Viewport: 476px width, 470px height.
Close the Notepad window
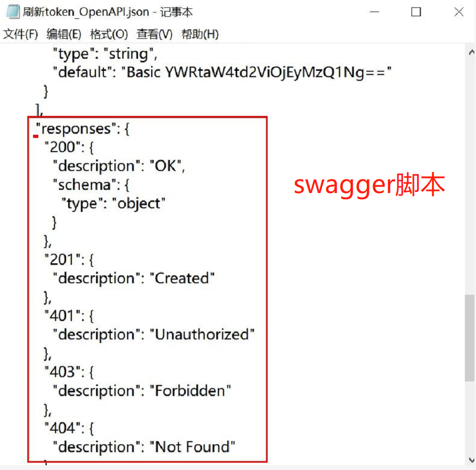(458, 12)
